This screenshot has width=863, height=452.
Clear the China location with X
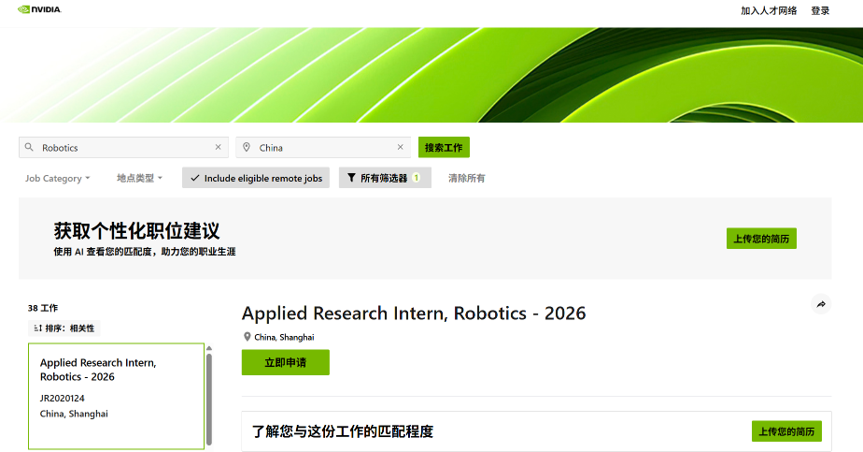click(400, 147)
